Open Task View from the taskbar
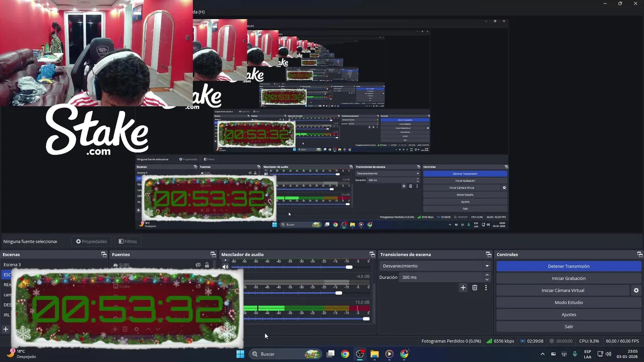Screen dimensions: 644x362 tap(331, 354)
